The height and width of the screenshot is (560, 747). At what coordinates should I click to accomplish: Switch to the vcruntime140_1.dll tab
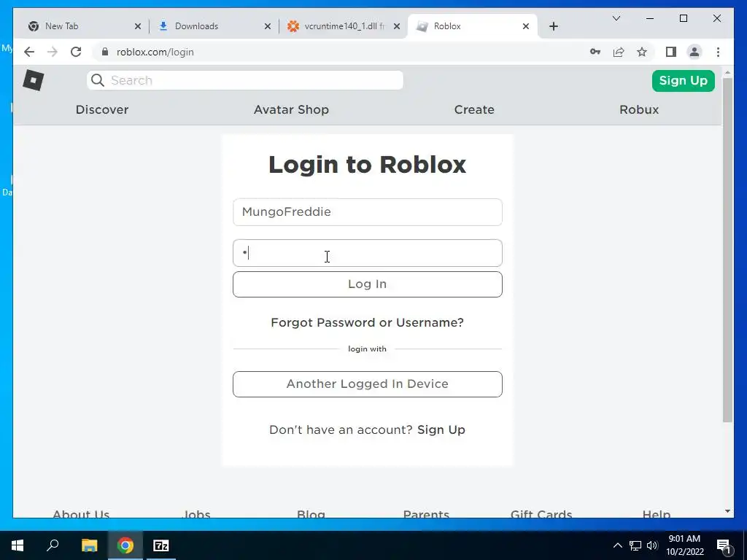(343, 27)
